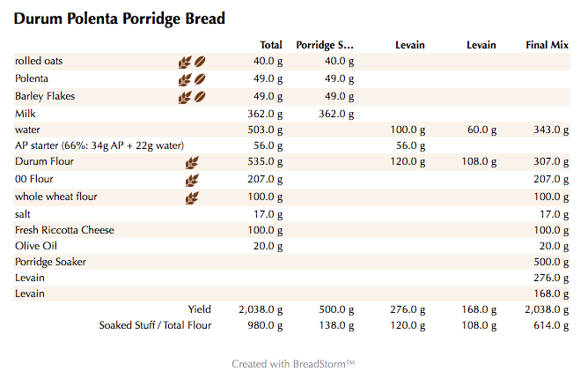Viewport: 588px width, 379px height.
Task: Click the grain seed icon beside rolled oats
Action: 200,62
